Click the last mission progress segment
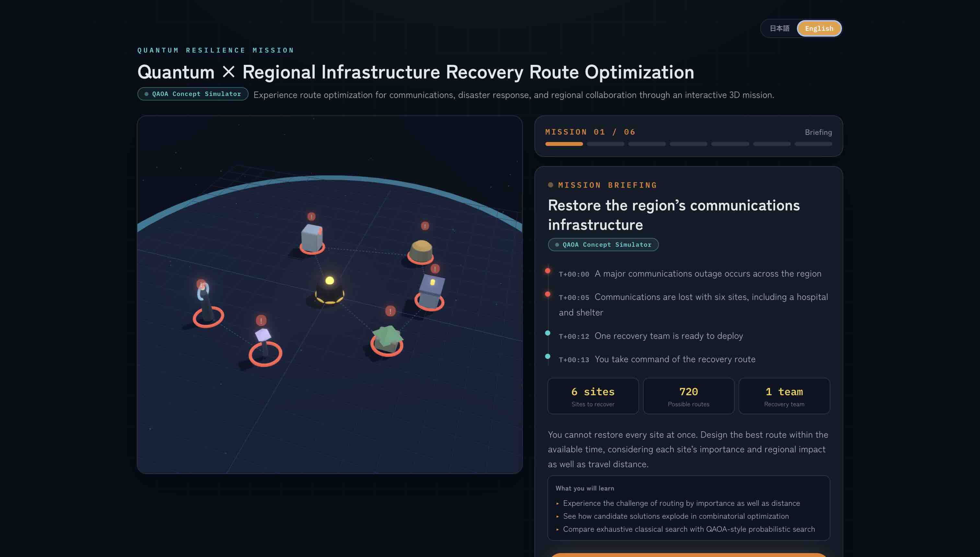This screenshot has height=557, width=980. [x=813, y=144]
